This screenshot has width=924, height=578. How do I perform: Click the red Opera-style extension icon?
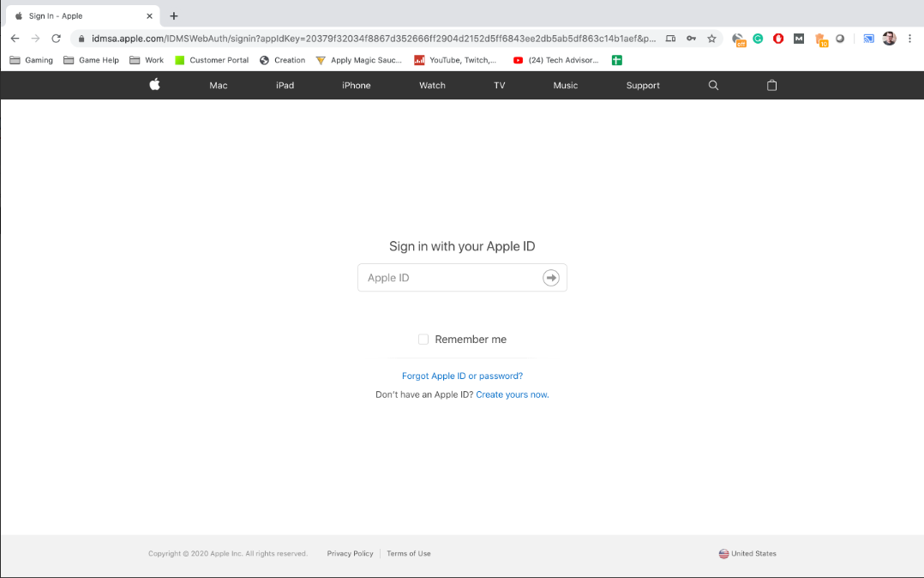[x=778, y=39]
